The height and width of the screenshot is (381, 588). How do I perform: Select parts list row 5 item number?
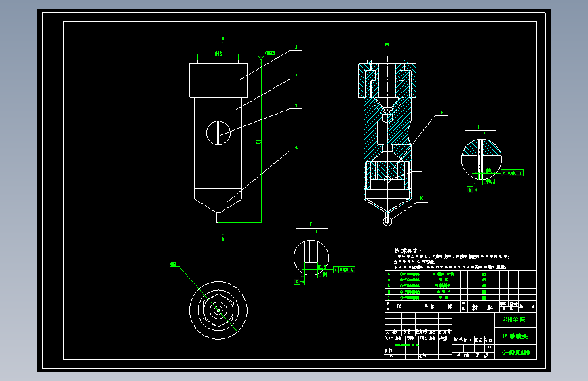(389, 274)
